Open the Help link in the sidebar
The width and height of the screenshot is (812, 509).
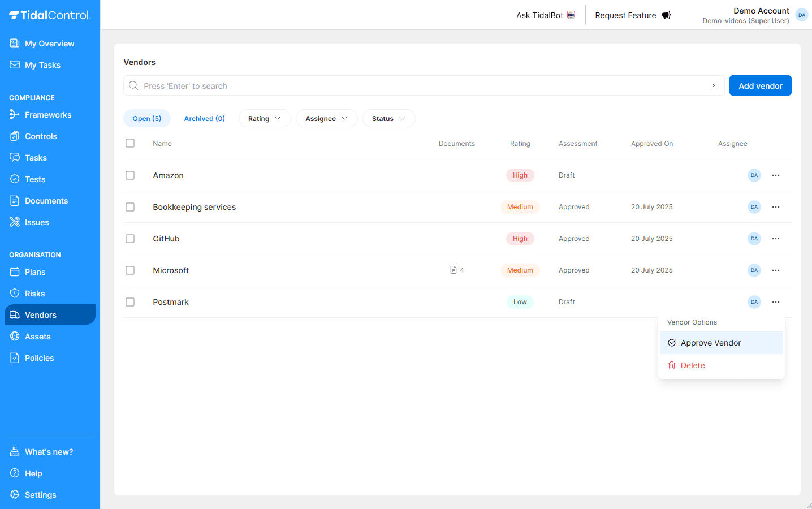pyautogui.click(x=33, y=473)
